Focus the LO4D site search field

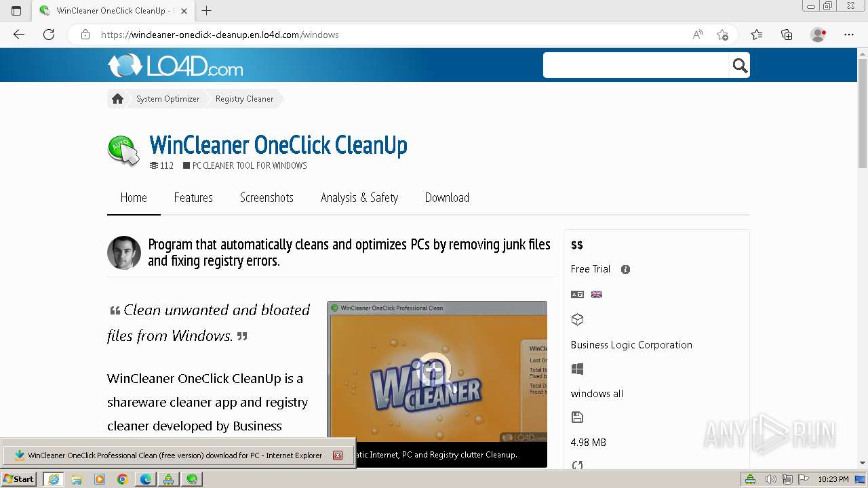click(x=636, y=65)
